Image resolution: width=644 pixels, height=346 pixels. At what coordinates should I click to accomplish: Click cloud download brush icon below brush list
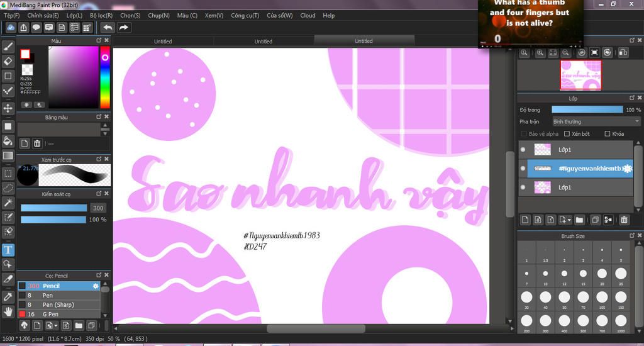click(x=25, y=325)
